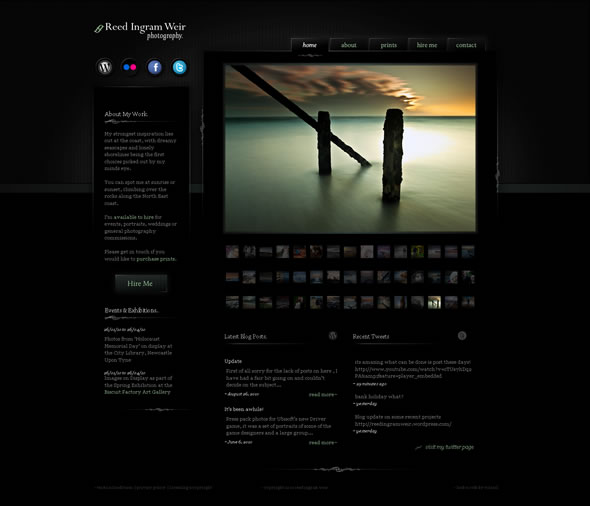Image resolution: width=590 pixels, height=506 pixels.
Task: Follow the 'available to hire' link
Action: coord(134,217)
